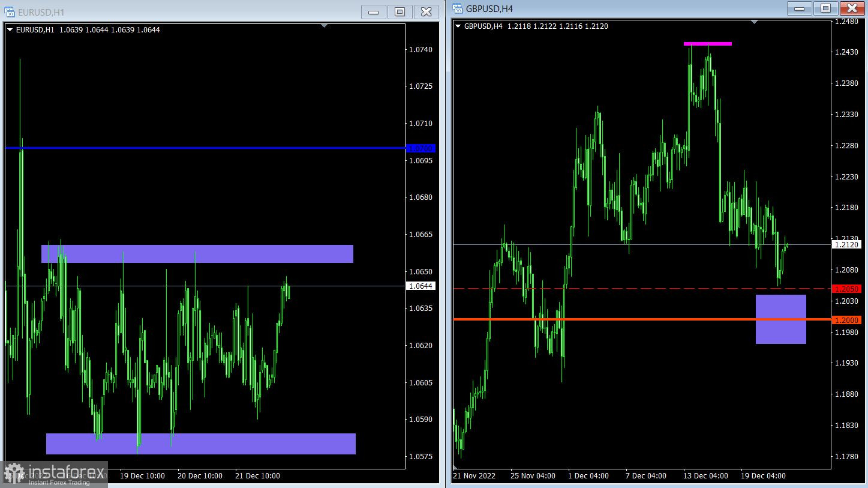
Task: Click the 1.1830 price axis label
Action: pos(846,426)
